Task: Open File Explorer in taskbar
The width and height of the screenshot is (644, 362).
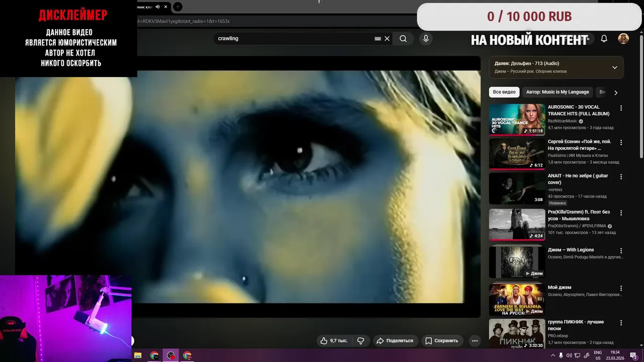Action: click(138, 355)
